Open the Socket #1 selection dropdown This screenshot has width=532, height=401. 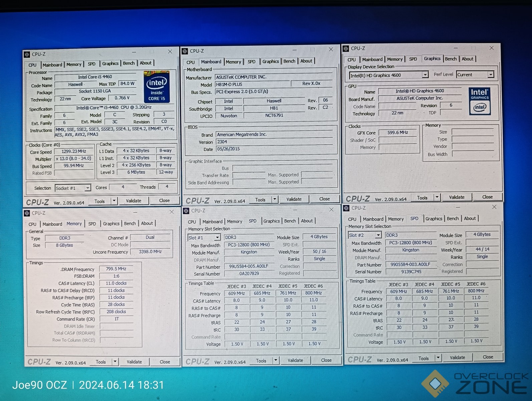click(87, 188)
